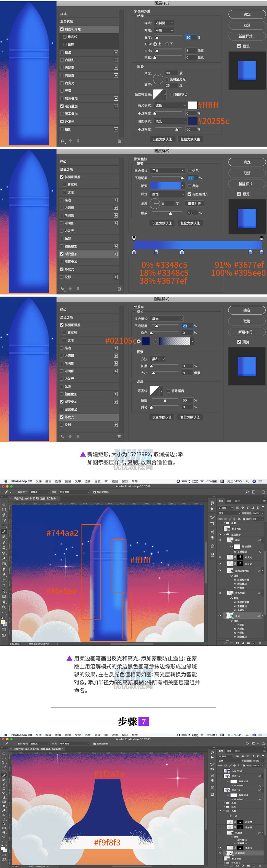Click the Apple menu in the 14:55 macOS menu bar
267x868 pixels.
[6, 481]
